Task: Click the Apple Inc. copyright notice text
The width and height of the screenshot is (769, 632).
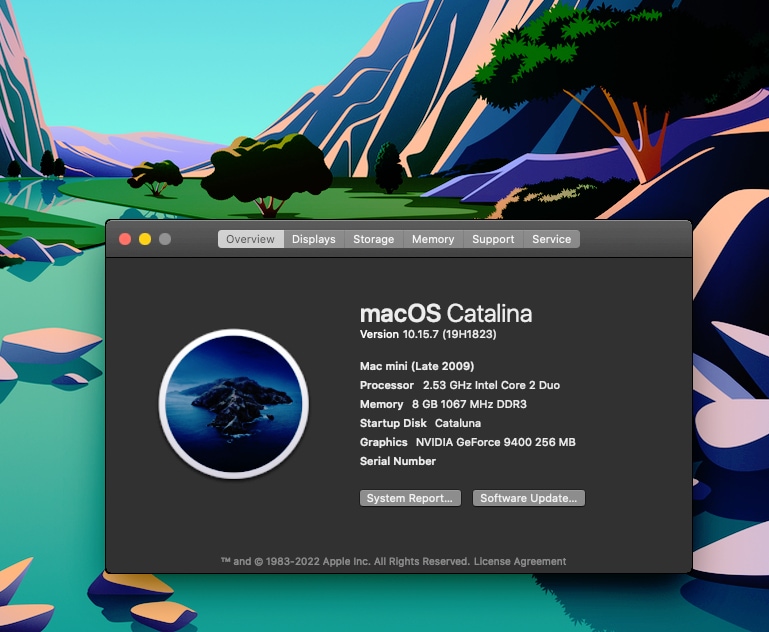Action: tap(346, 561)
